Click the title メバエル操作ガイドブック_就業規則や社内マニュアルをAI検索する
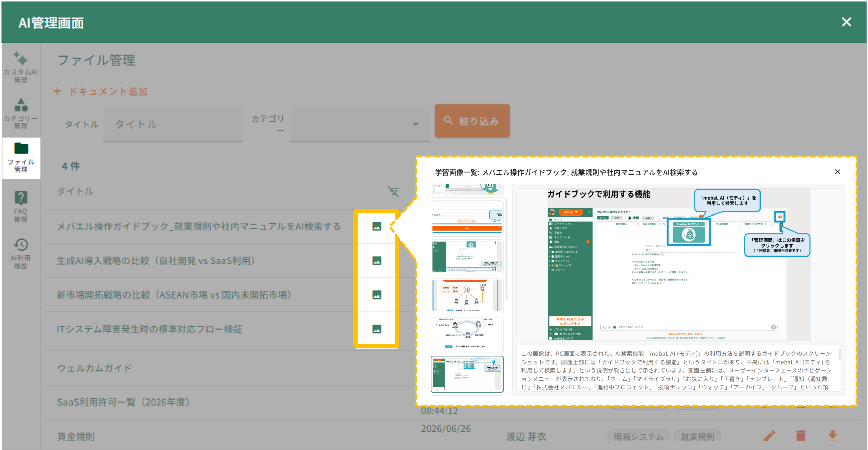Viewport: 868px width, 450px height. tap(199, 226)
